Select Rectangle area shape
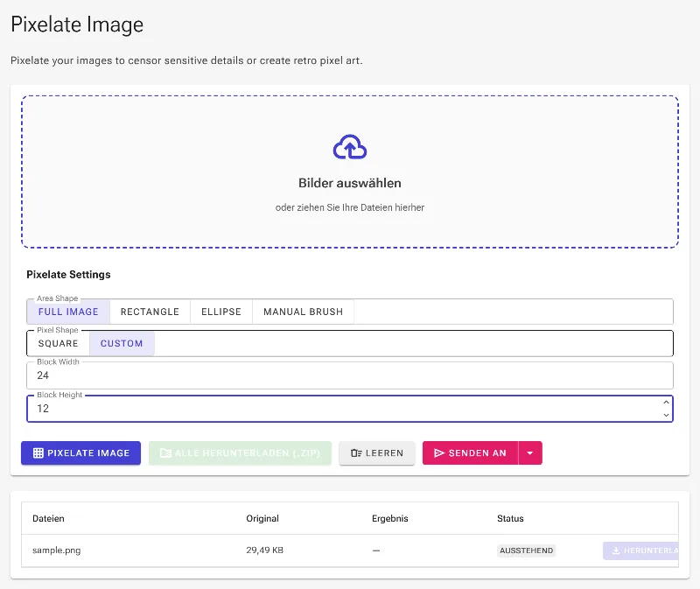The width and height of the screenshot is (700, 589). click(150, 312)
